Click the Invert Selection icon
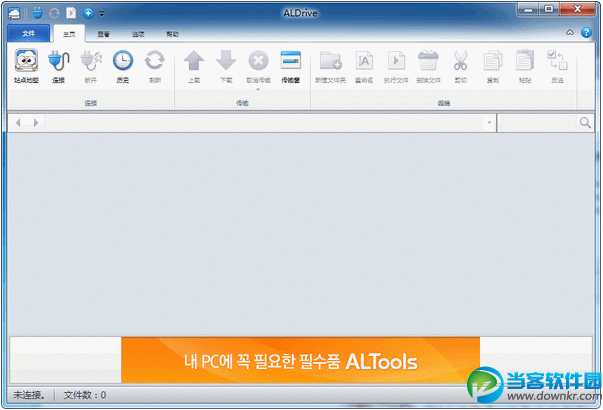Image resolution: width=603 pixels, height=410 pixels. (557, 60)
